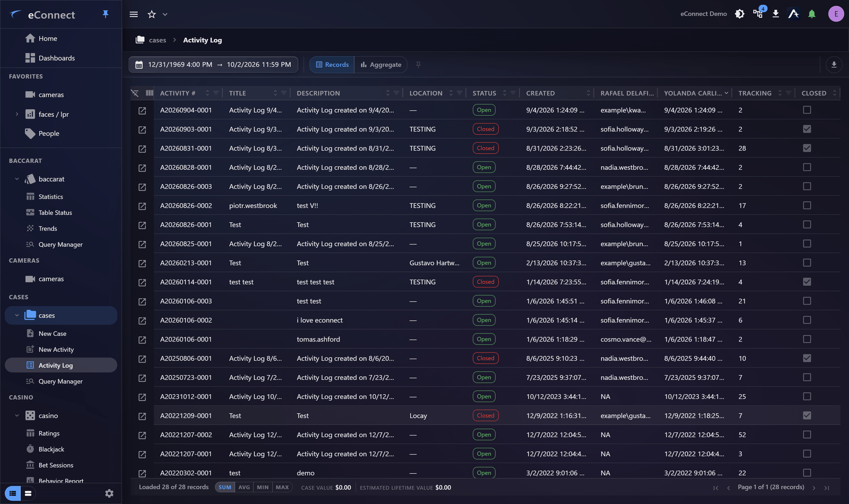Image resolution: width=849 pixels, height=504 pixels.
Task: Clear filters icon in table header
Action: click(x=135, y=93)
